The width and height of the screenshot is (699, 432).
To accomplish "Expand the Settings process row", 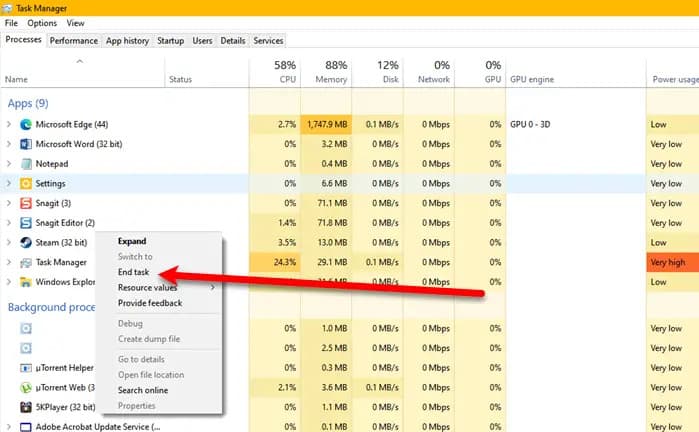I will 9,183.
